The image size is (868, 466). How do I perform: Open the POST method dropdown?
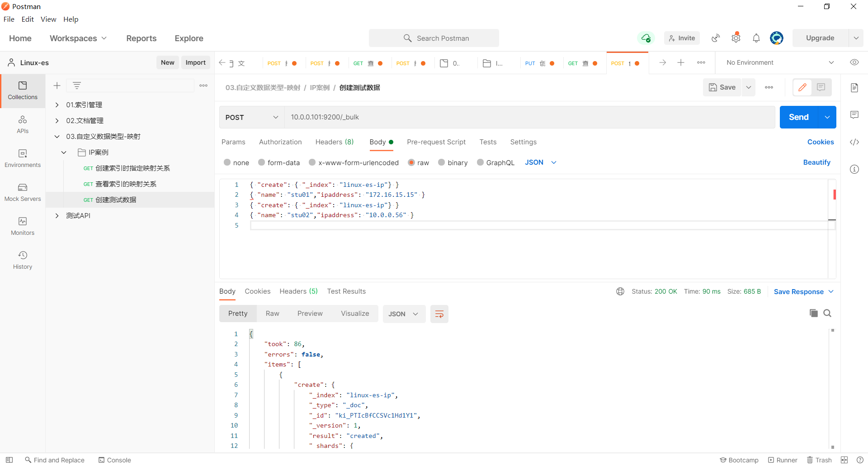(x=251, y=117)
